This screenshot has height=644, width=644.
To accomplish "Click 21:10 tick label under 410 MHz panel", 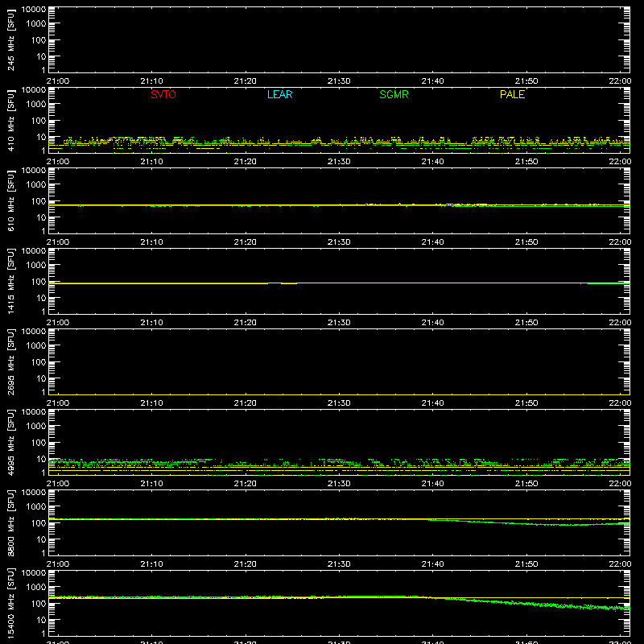I will pyautogui.click(x=151, y=162).
